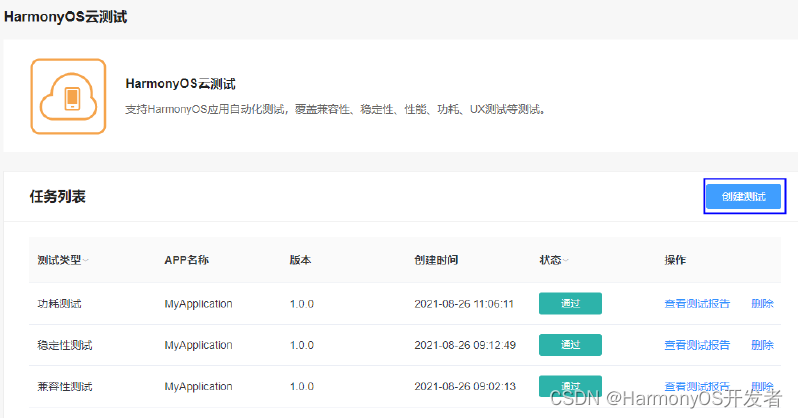Click the 创建时间 column header
The height and width of the screenshot is (418, 798).
pyautogui.click(x=436, y=260)
